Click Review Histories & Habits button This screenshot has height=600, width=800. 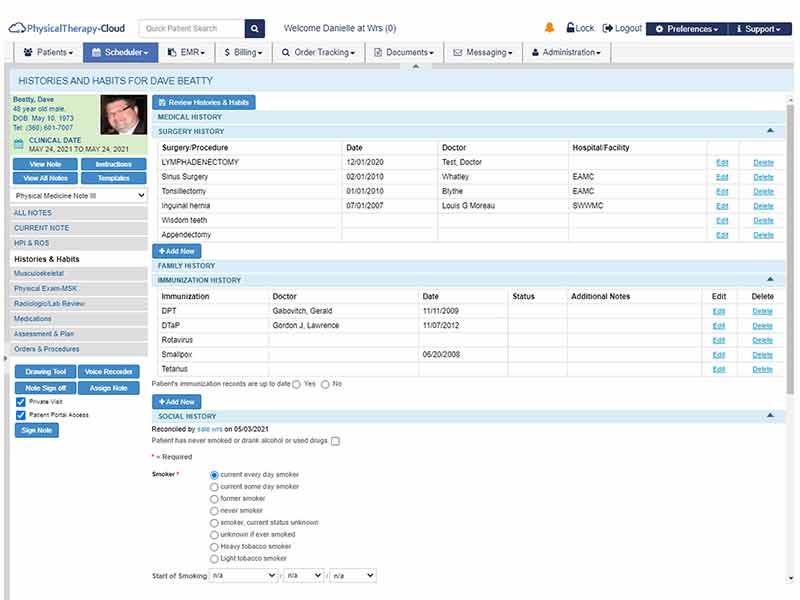204,103
